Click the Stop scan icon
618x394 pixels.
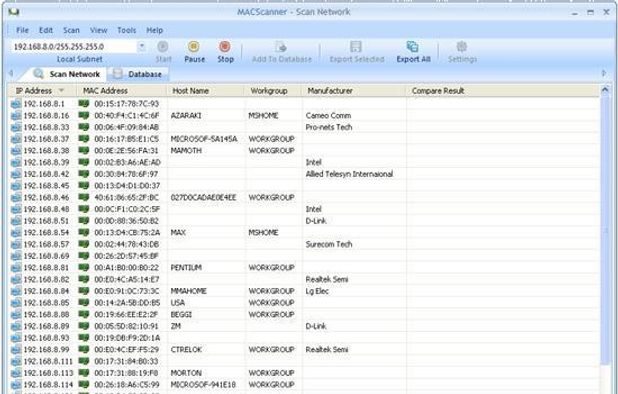[225, 46]
